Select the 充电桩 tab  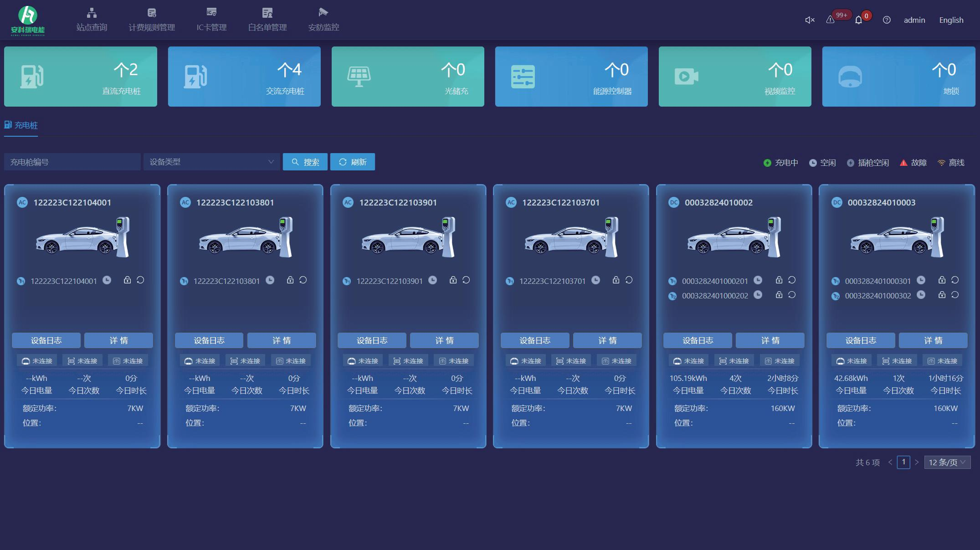[x=21, y=125]
